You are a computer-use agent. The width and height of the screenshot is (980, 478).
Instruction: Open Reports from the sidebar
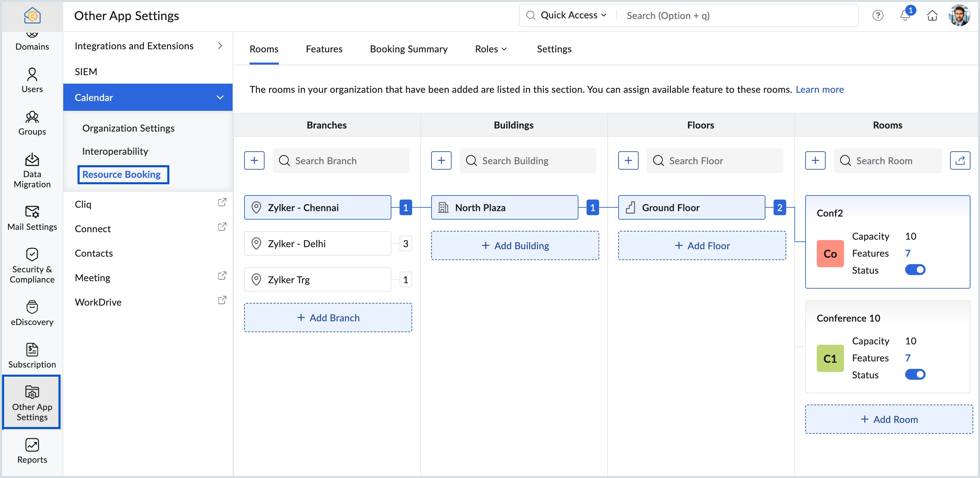(32, 450)
